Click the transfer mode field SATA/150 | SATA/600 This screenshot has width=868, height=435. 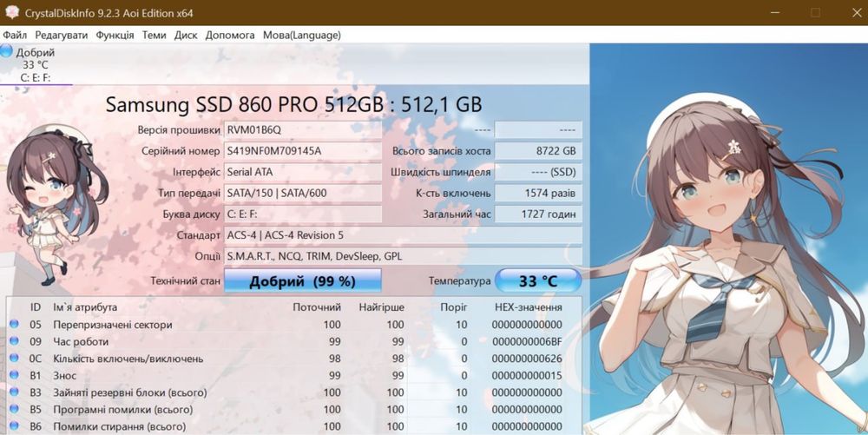tap(303, 193)
